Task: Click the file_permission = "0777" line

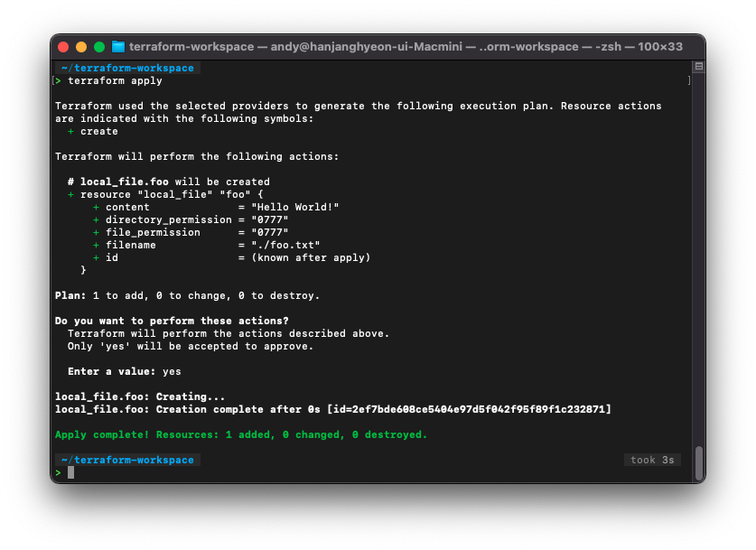Action: tap(191, 232)
